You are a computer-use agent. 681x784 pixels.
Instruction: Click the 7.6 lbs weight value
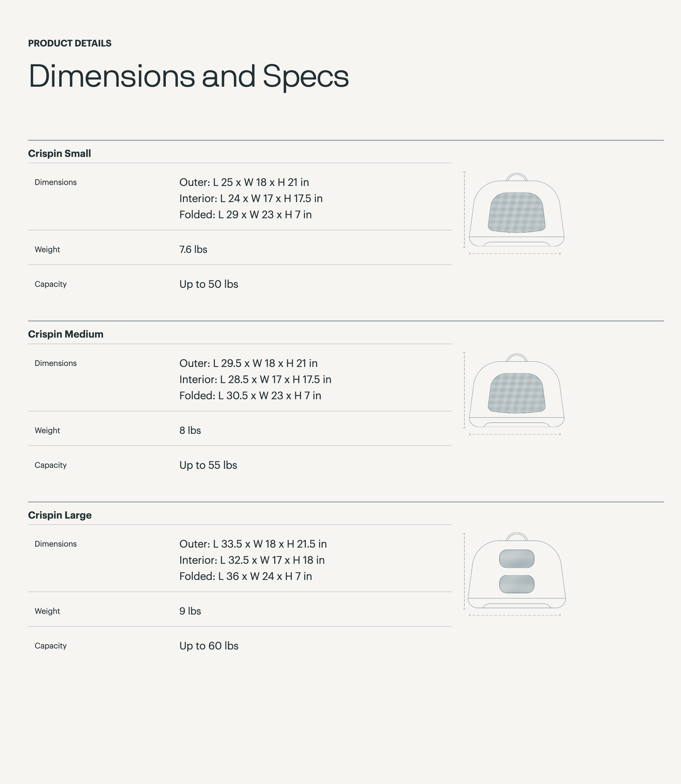[x=193, y=249]
